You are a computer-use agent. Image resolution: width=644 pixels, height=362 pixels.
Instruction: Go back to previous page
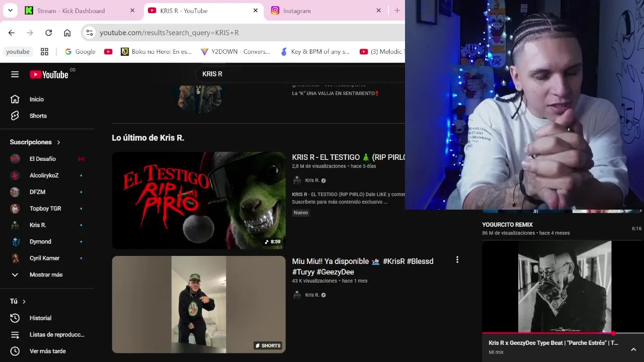(11, 33)
